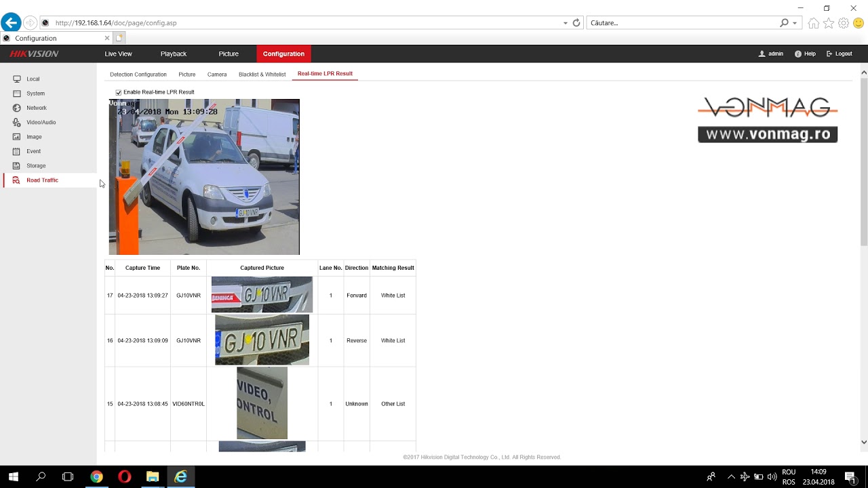Click the admin user icon
The image size is (868, 488).
tap(762, 54)
